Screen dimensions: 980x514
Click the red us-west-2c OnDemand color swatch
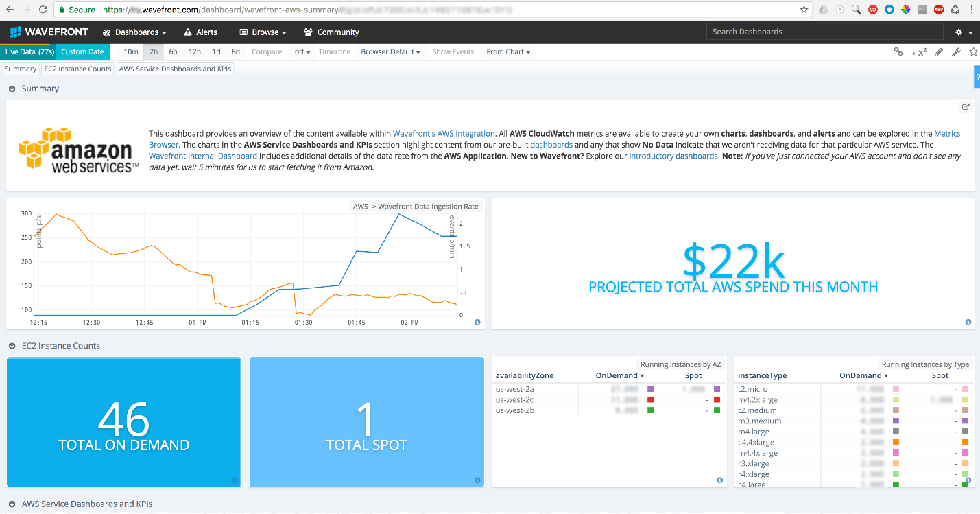650,399
